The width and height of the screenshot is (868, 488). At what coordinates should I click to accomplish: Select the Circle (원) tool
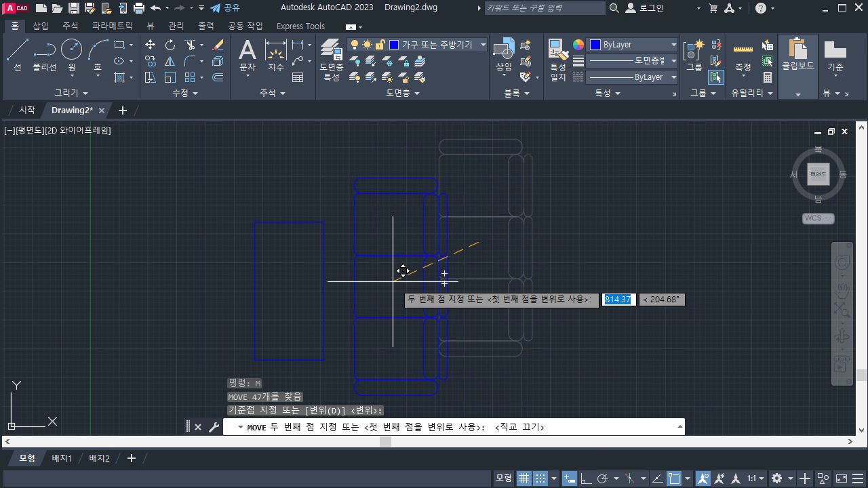(71, 56)
